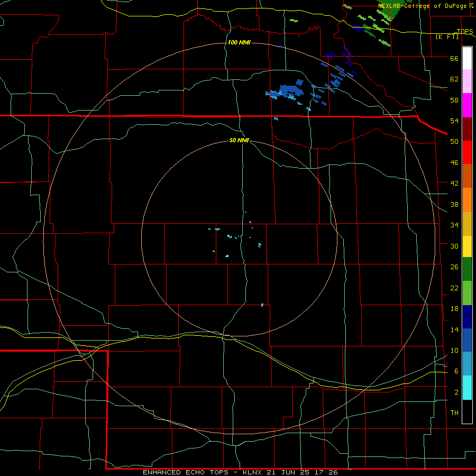The image size is (476, 476).
Task: Pick the bright yellow legend swatch
Action: (467, 246)
